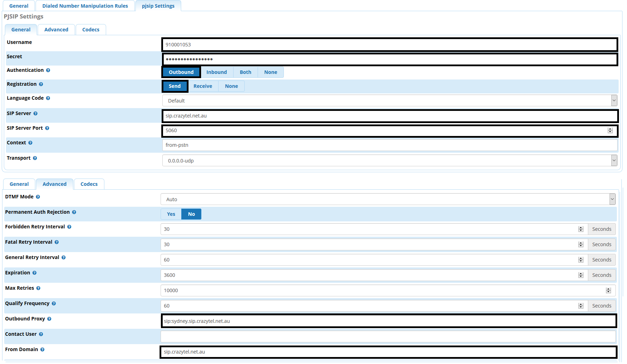Click the DTMF Mode help icon
This screenshot has width=627, height=364.
[38, 197]
